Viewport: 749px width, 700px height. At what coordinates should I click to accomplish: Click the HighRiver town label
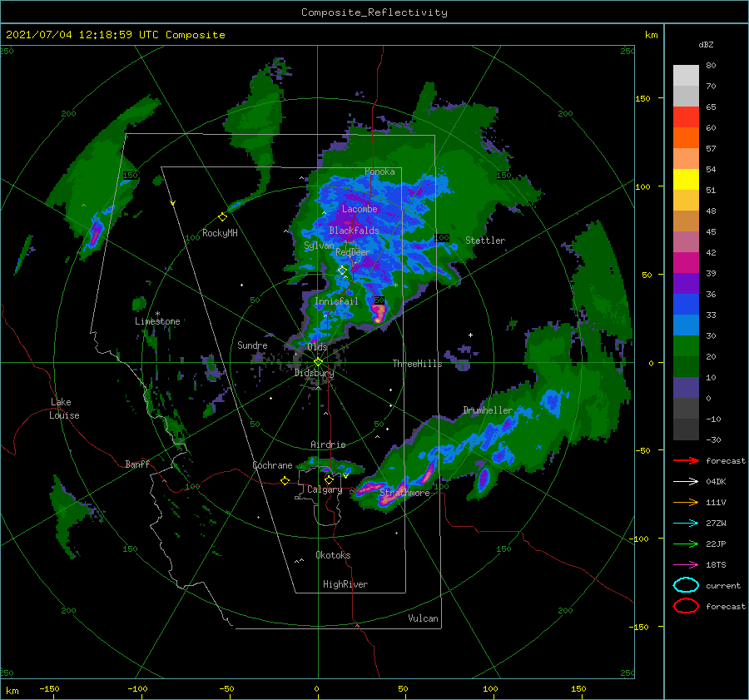(x=345, y=584)
